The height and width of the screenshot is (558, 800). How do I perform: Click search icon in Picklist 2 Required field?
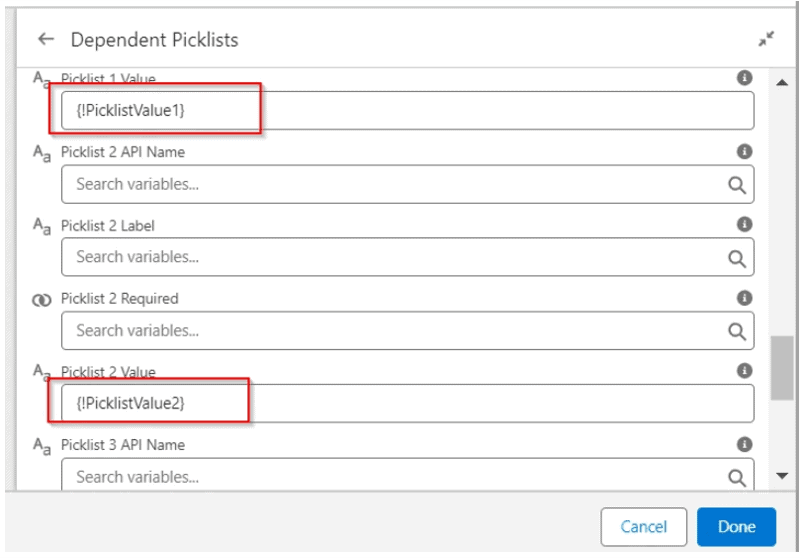[737, 331]
